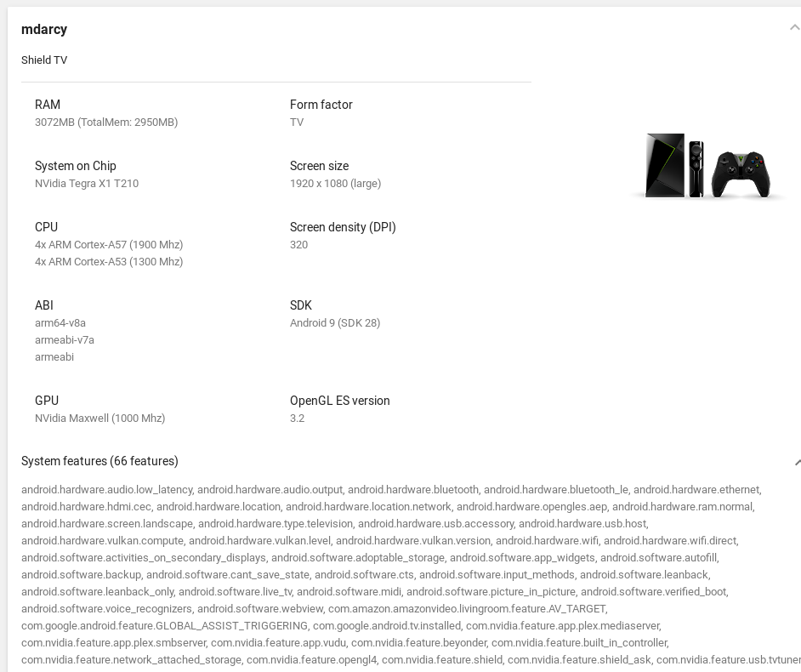Click the Form factor value TV
The image size is (801, 672).
pos(297,122)
